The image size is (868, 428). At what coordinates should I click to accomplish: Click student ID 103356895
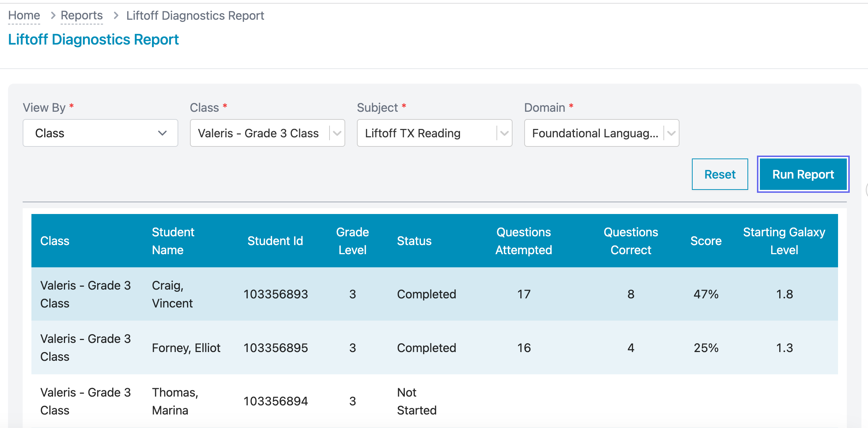click(276, 348)
